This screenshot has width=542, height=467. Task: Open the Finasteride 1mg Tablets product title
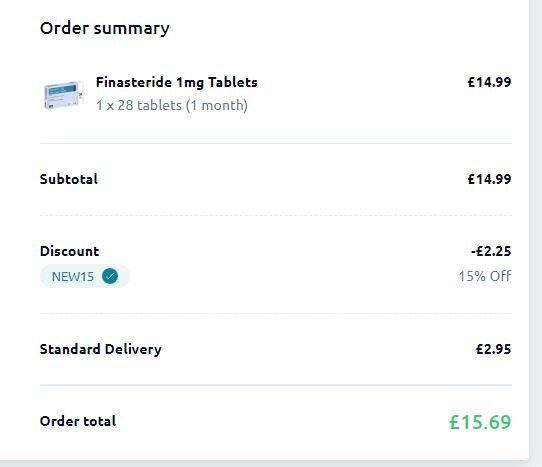177,82
